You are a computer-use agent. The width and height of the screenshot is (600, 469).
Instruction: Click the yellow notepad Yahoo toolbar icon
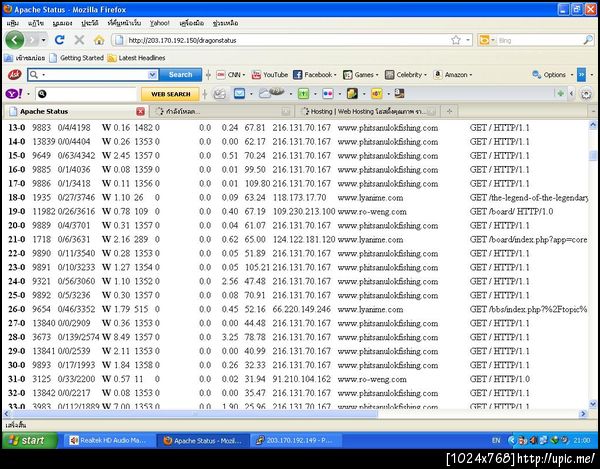click(352, 94)
